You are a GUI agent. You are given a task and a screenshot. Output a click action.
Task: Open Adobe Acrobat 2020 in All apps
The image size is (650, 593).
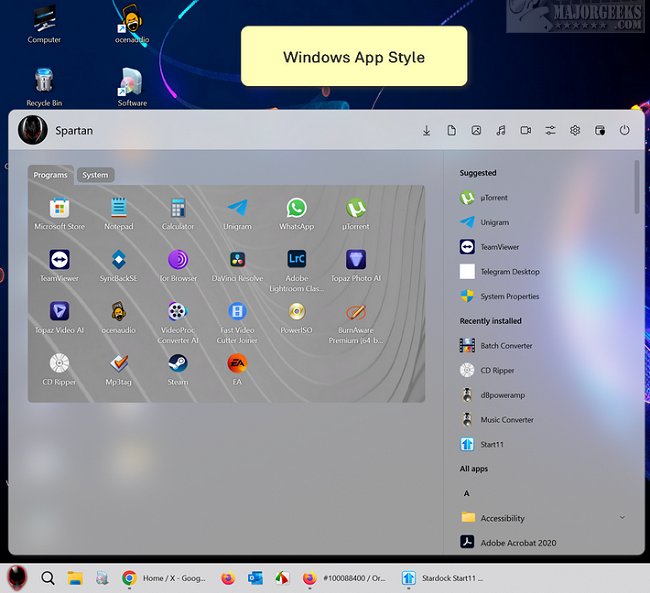coord(543,542)
